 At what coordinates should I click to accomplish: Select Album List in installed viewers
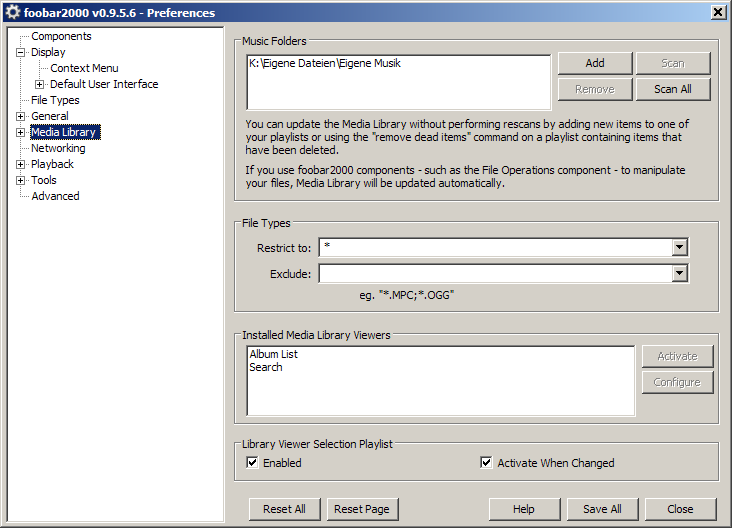point(274,354)
